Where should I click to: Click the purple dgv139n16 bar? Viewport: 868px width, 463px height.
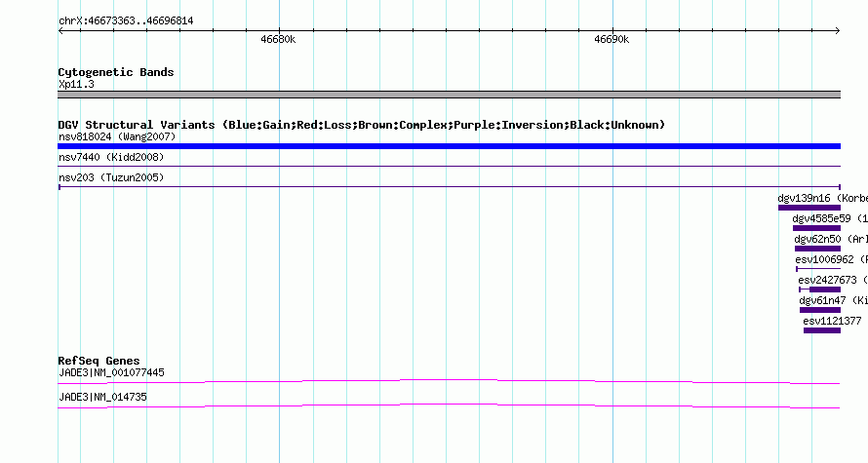coord(809,208)
